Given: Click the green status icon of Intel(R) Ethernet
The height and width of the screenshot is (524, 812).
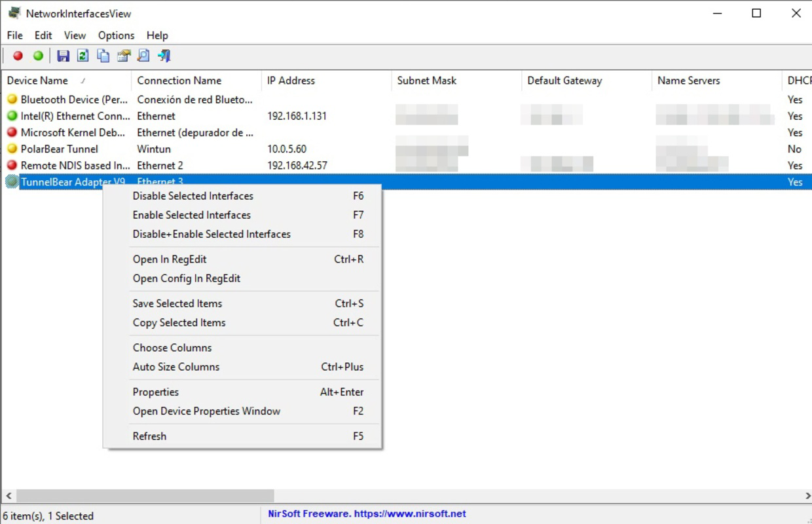Looking at the screenshot, I should tap(12, 115).
